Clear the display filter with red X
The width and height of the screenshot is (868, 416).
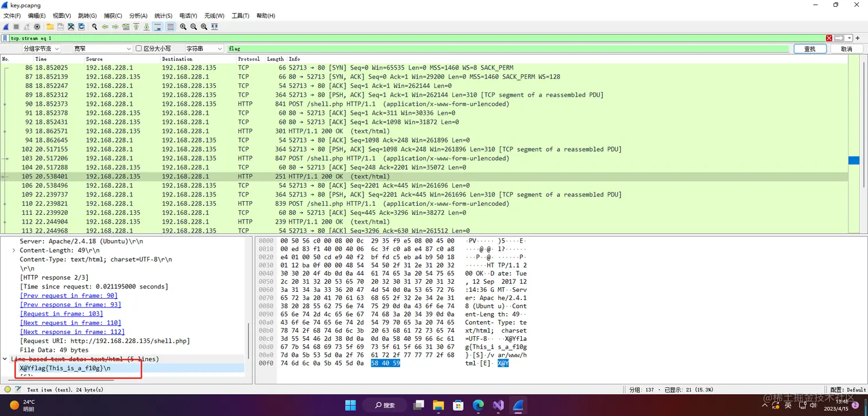coord(829,38)
